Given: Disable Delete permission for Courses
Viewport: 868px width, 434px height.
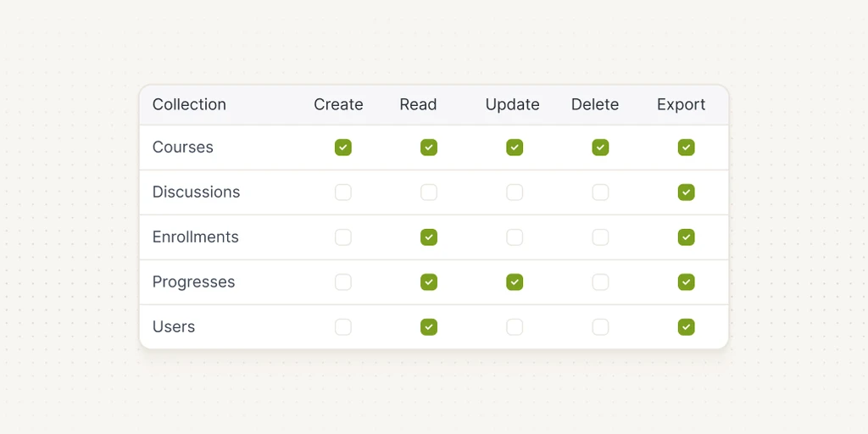Looking at the screenshot, I should tap(600, 147).
